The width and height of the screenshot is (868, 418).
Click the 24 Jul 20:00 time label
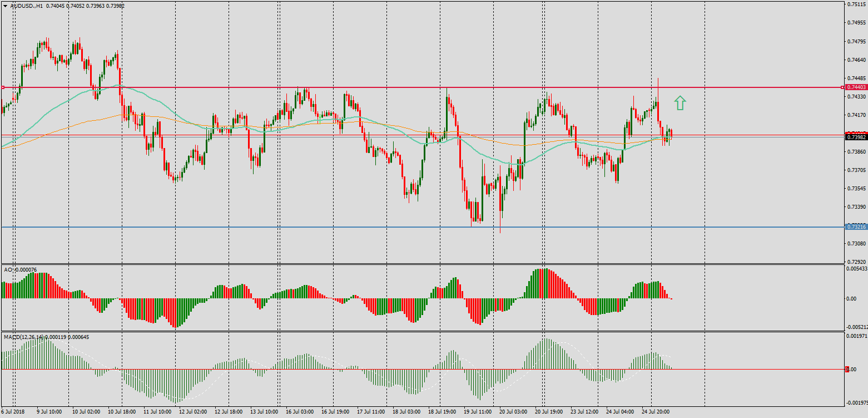[x=656, y=412]
